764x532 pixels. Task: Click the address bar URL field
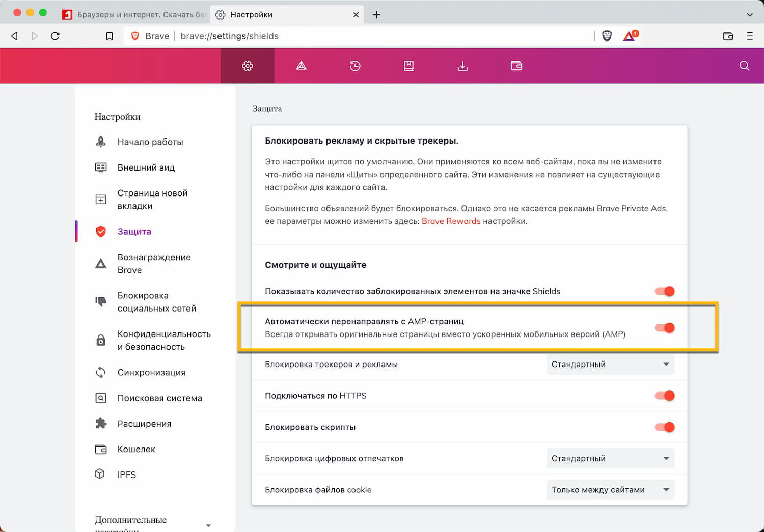tap(357, 36)
